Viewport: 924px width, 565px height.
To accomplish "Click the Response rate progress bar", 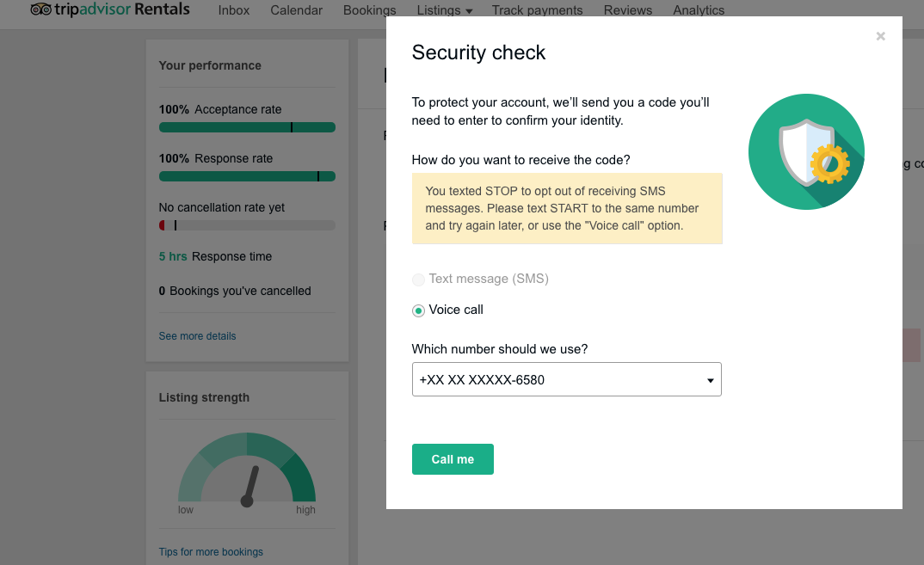I will point(247,176).
